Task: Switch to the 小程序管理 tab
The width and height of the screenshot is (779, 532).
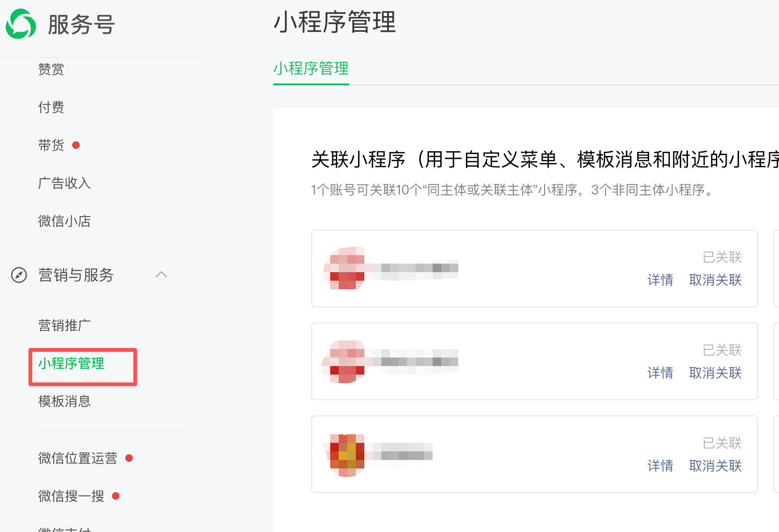Action: (x=311, y=69)
